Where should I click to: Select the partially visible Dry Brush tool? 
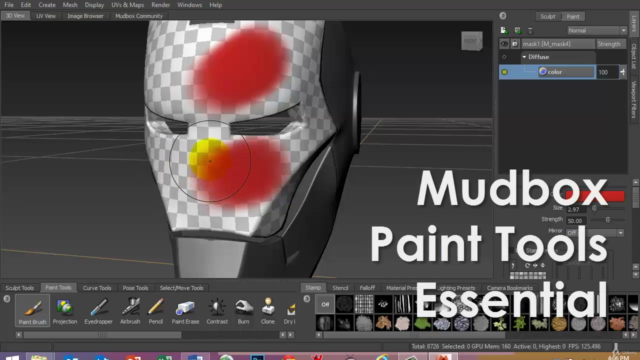click(x=290, y=311)
